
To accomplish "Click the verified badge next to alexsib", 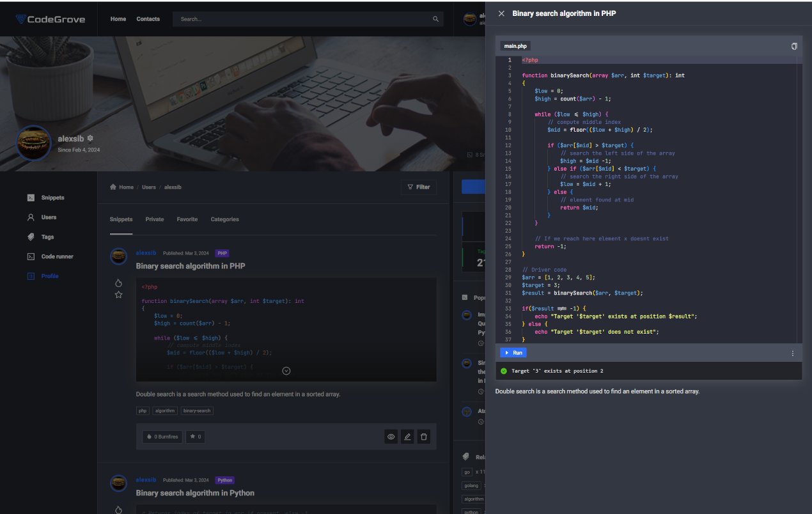I will [90, 138].
